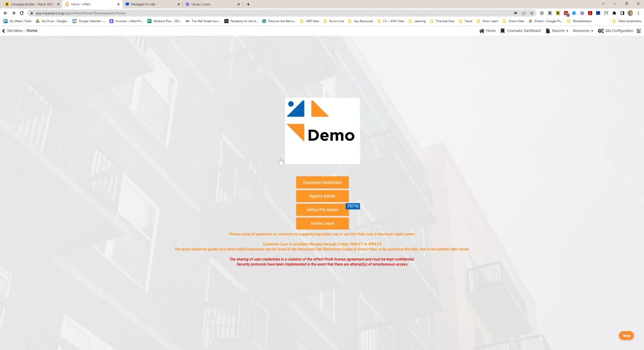This screenshot has height=350, width=644.
Task: Open the Invoices mPact Pro bookmark
Action: coord(126,21)
